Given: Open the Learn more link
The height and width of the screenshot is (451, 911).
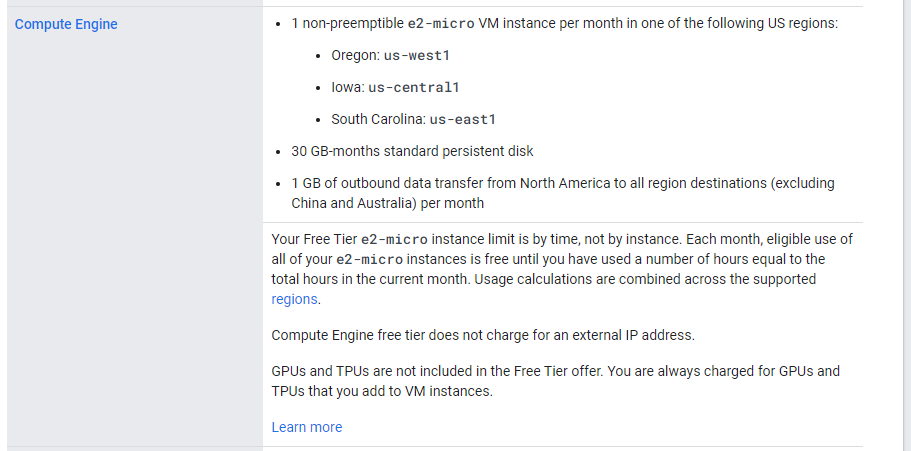Looking at the screenshot, I should click(307, 427).
